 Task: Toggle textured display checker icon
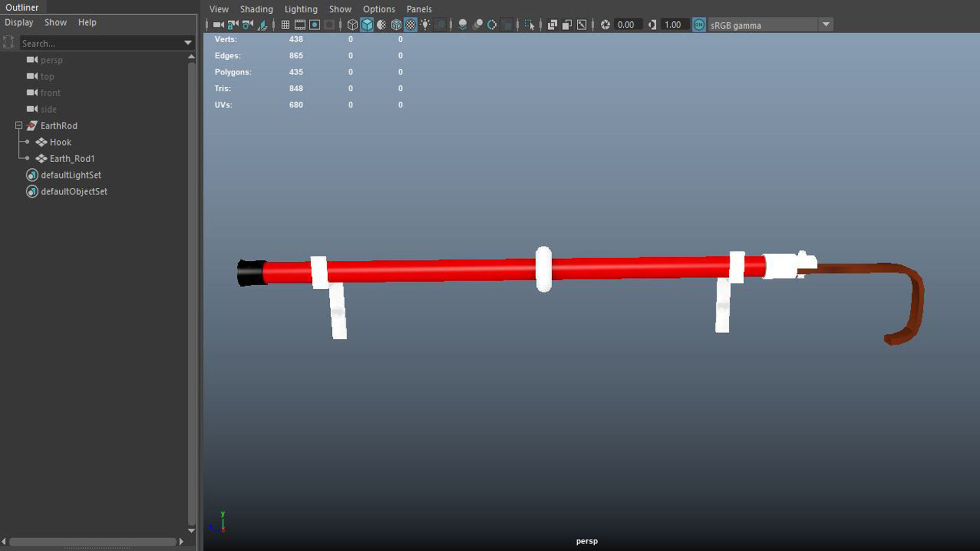[x=411, y=24]
